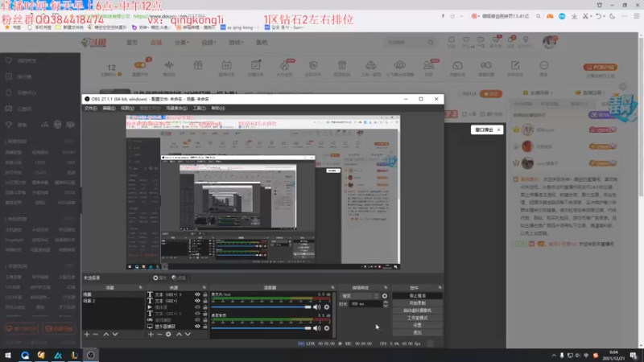Toggle lock on second text source
Image resolution: width=644 pixels, height=362 pixels.
205,301
